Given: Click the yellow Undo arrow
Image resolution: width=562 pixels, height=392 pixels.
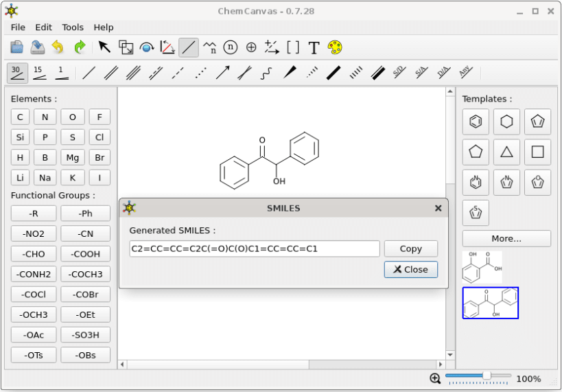Looking at the screenshot, I should tap(58, 47).
